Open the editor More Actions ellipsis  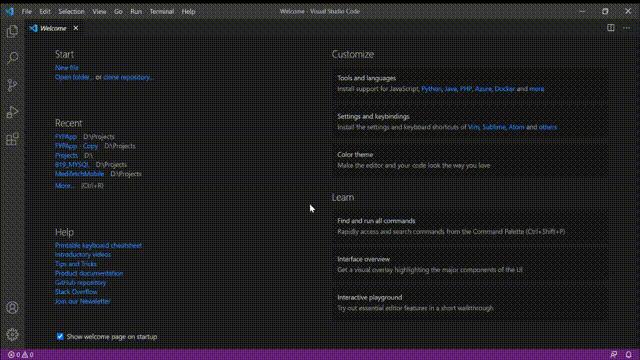tap(627, 28)
